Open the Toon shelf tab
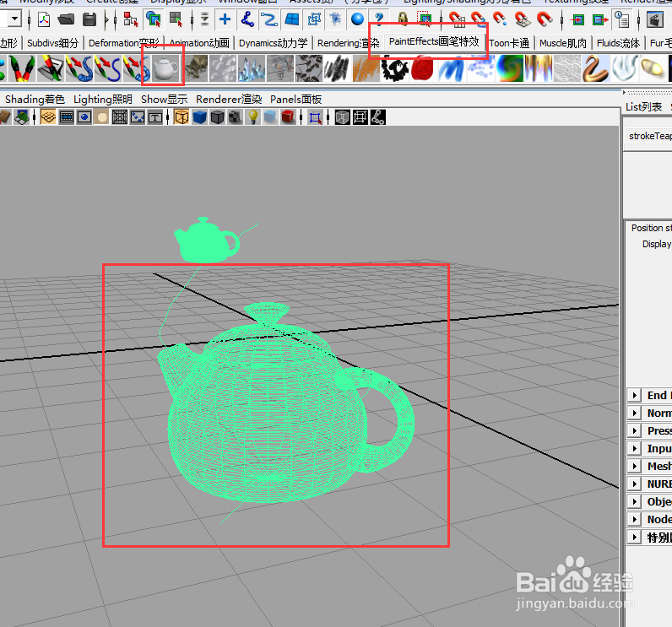The image size is (672, 627). (x=509, y=43)
